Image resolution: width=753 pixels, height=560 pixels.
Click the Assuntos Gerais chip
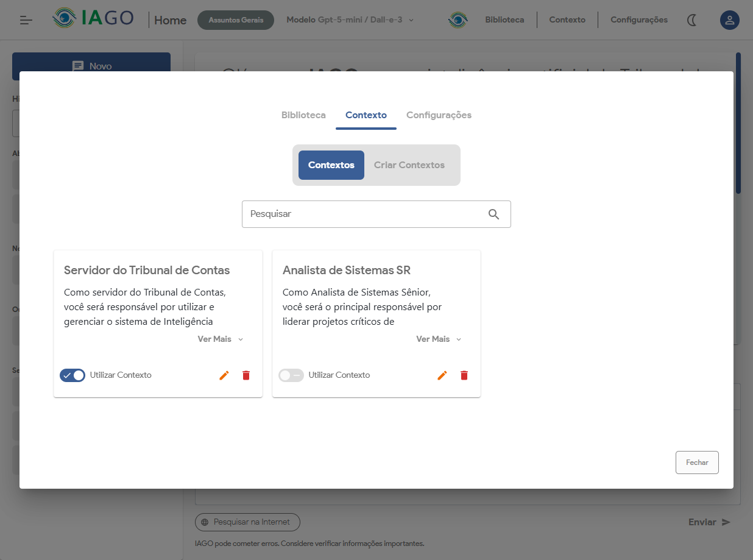(x=236, y=20)
